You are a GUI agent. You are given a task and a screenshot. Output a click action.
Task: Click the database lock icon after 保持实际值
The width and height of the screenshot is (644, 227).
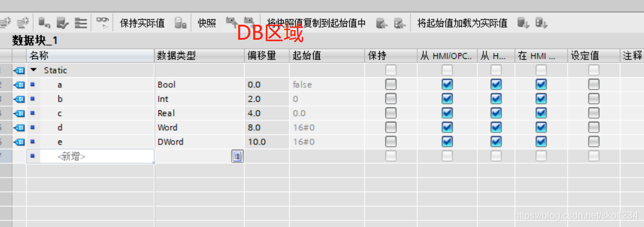point(181,23)
